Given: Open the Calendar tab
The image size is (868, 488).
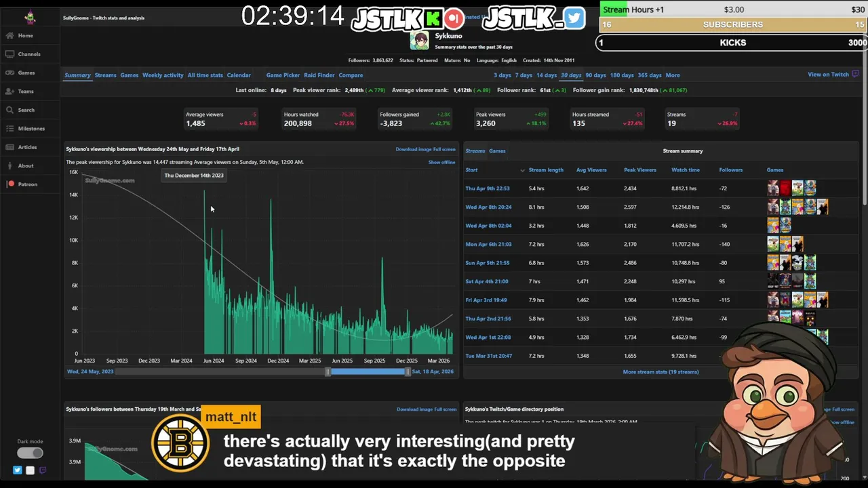Looking at the screenshot, I should click(x=239, y=75).
